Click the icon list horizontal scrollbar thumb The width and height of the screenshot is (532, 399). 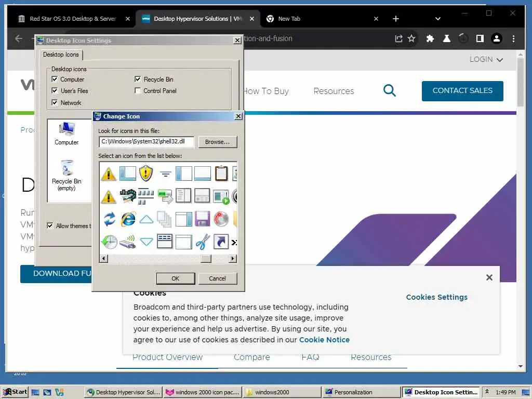(206, 259)
